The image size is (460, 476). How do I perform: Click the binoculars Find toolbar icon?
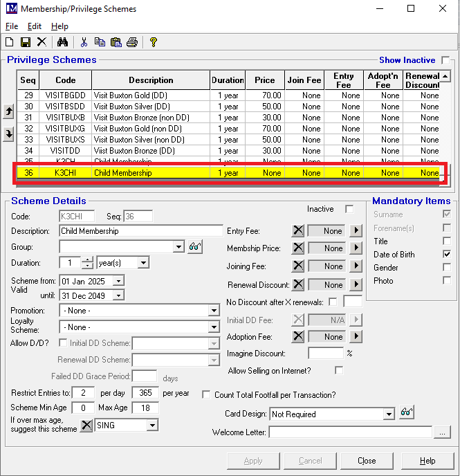click(x=62, y=42)
